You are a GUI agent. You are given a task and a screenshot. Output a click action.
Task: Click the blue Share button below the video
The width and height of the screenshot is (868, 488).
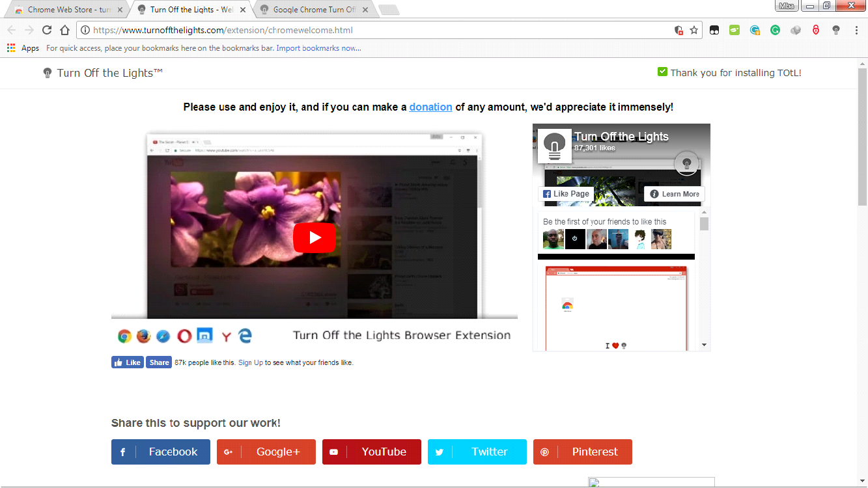point(158,362)
